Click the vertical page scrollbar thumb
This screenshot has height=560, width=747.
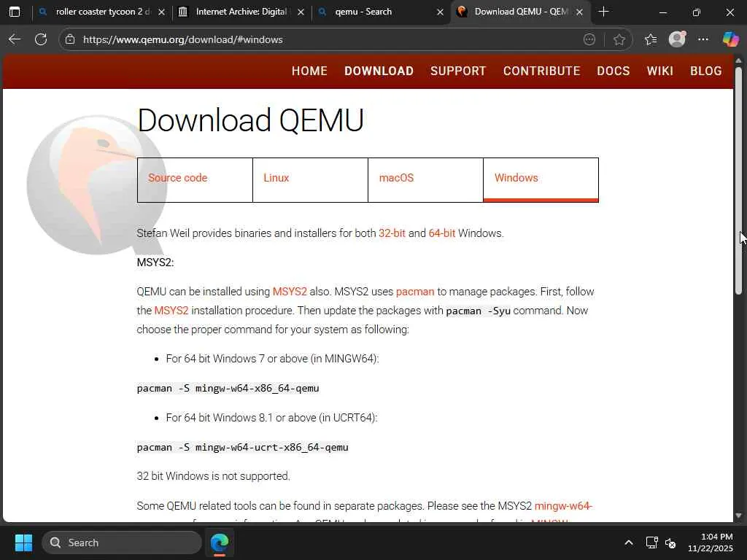pos(738,181)
